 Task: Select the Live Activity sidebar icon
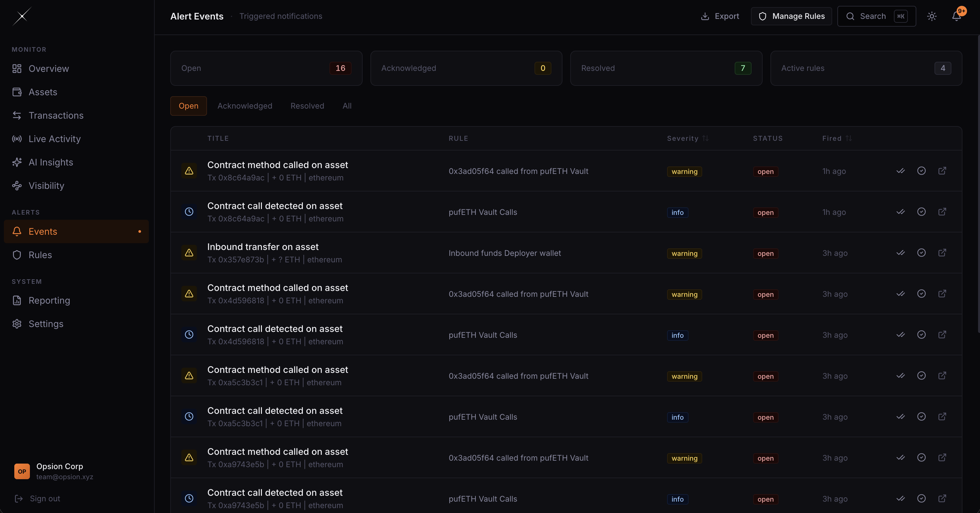[17, 139]
